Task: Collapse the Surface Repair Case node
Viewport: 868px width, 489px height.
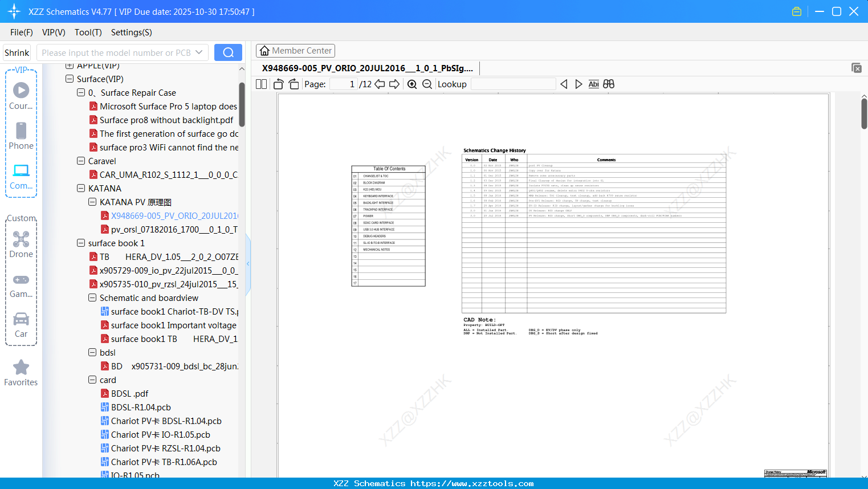Action: (x=81, y=92)
